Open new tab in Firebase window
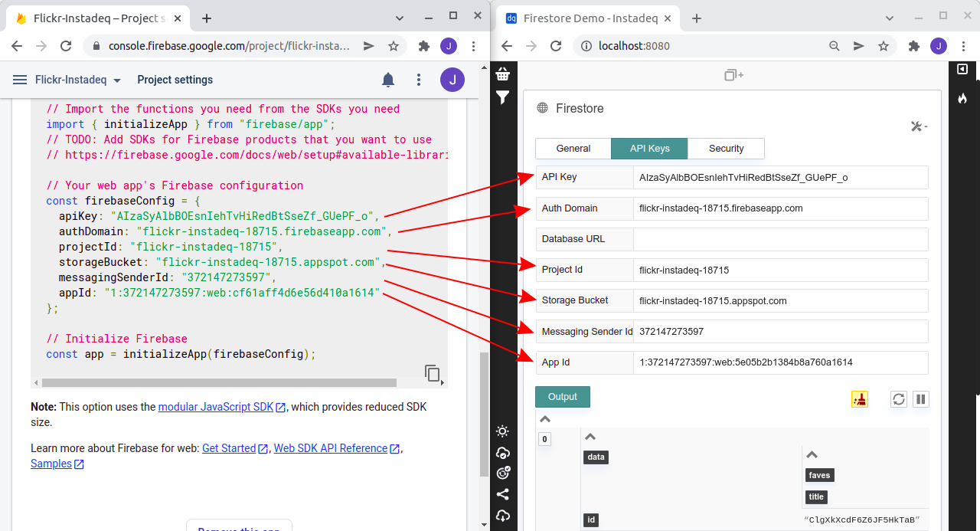Viewport: 980px width, 531px height. [207, 18]
